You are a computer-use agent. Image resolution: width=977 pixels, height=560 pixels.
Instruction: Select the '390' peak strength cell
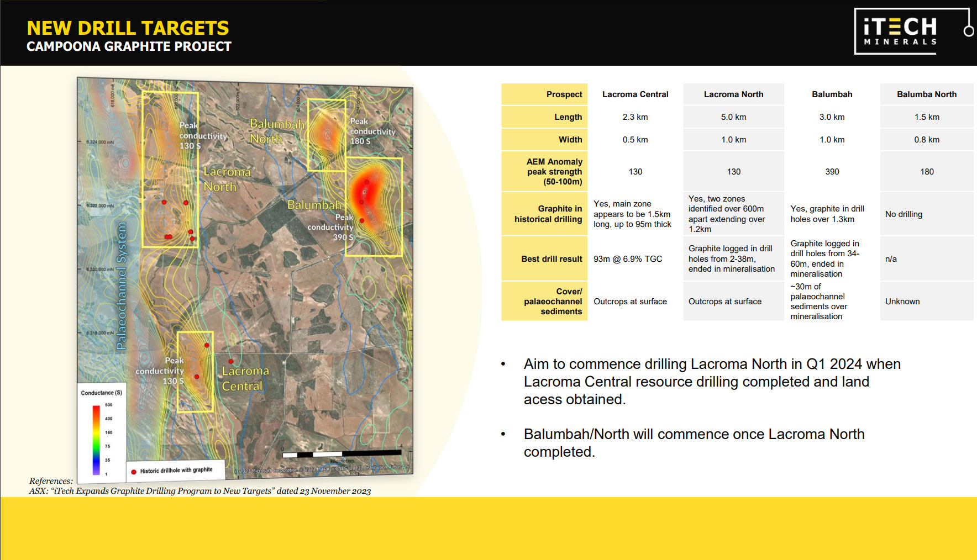click(x=832, y=172)
